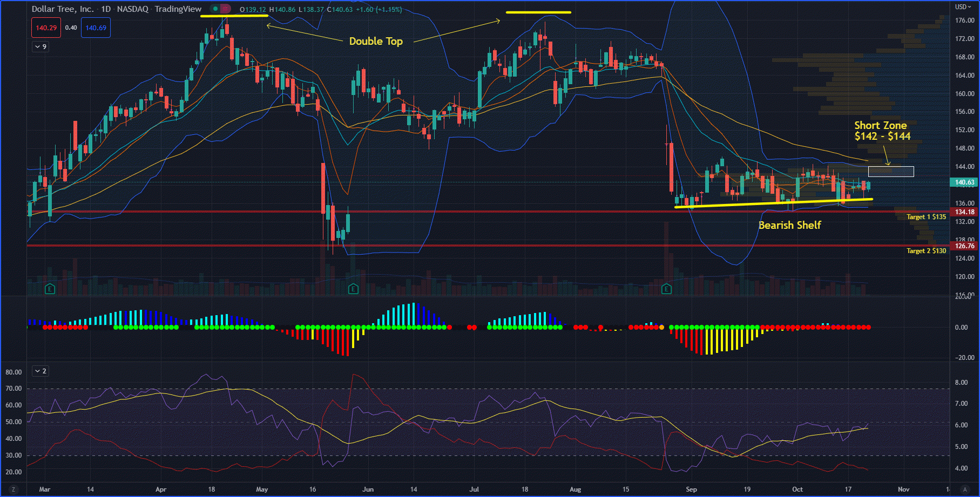
Task: Click the Dollar Tree, Inc. symbol title
Action: click(63, 9)
